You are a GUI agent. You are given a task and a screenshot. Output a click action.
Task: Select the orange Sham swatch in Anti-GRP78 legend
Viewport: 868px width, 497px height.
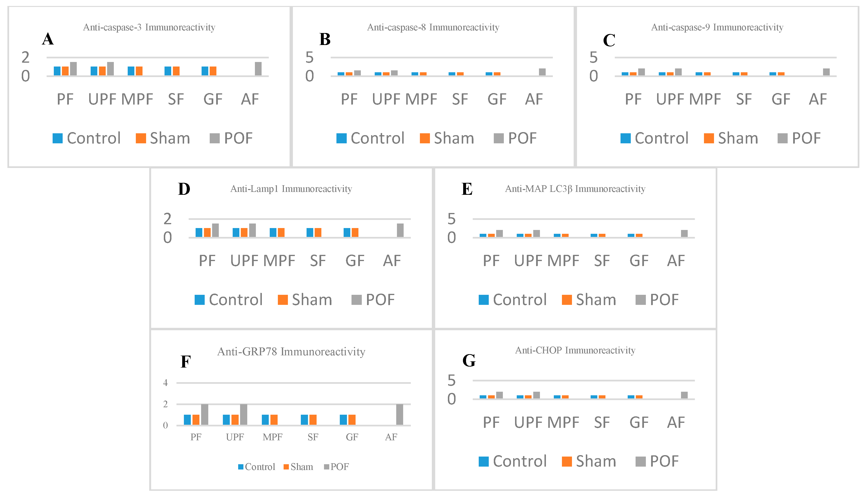286,467
